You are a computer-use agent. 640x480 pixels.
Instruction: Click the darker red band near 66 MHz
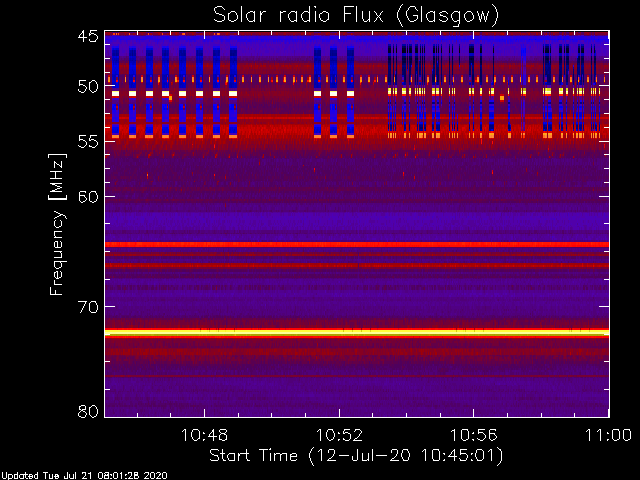(357, 265)
